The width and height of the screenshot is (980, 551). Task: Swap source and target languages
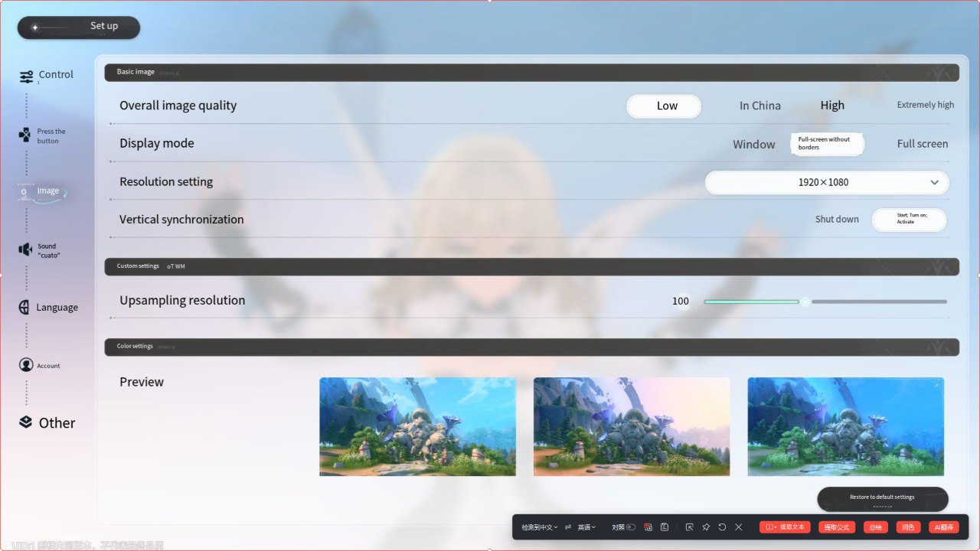[568, 527]
